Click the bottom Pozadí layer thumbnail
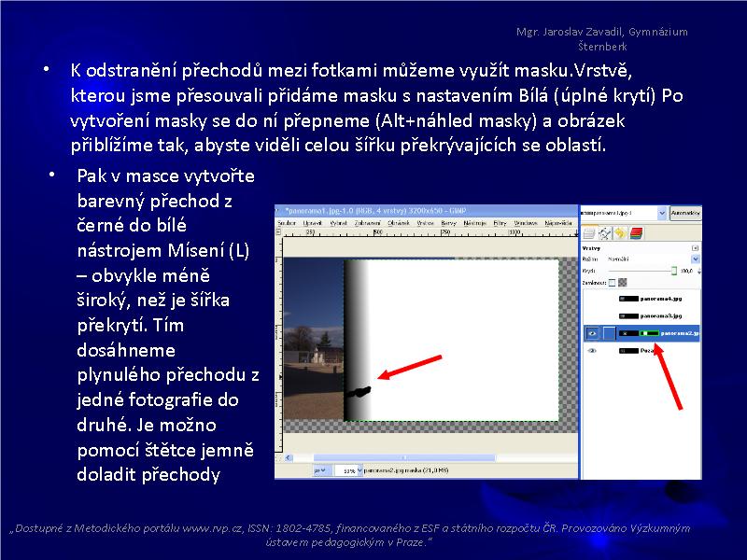The width and height of the screenshot is (747, 560). (x=628, y=351)
